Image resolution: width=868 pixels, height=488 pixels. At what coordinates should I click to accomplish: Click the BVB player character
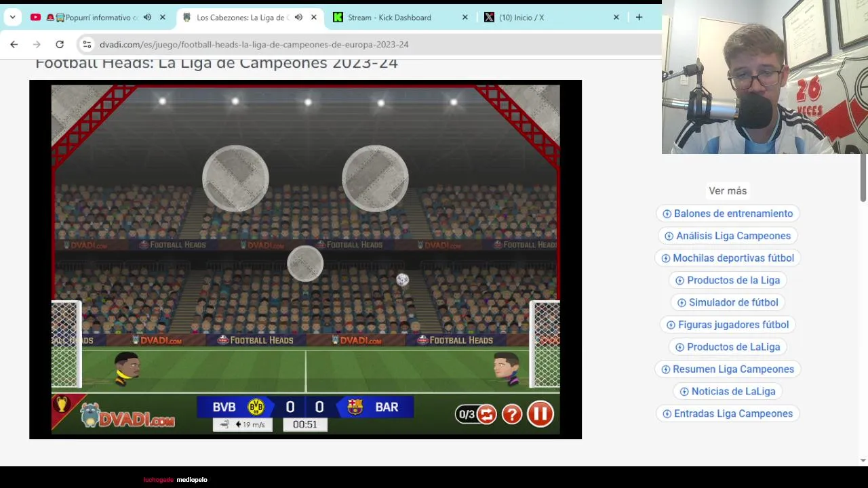(x=126, y=368)
